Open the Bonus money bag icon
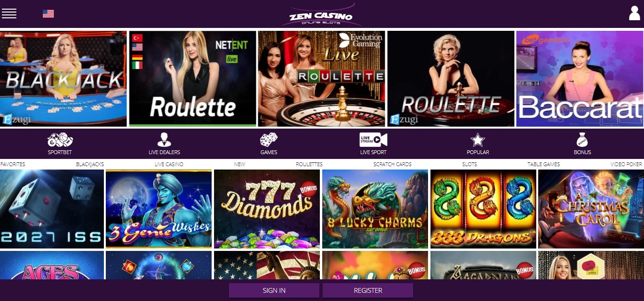Image resolution: width=644 pixels, height=301 pixels. pos(582,140)
